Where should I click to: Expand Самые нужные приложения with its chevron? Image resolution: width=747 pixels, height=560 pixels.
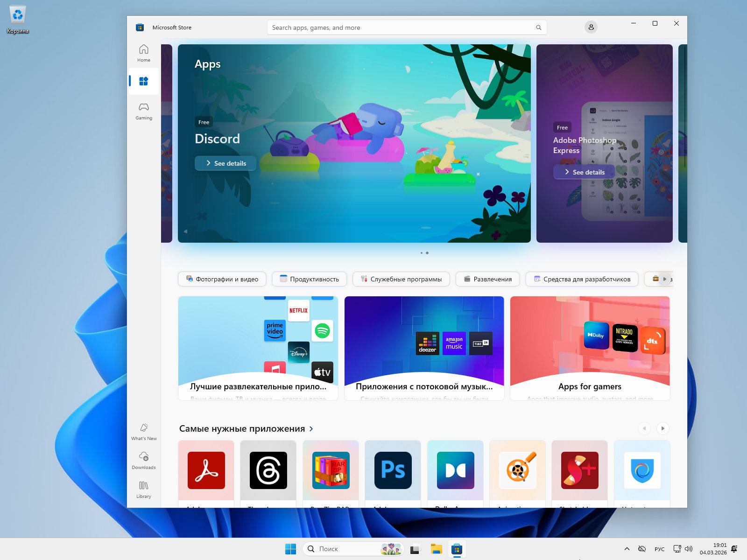pos(310,428)
